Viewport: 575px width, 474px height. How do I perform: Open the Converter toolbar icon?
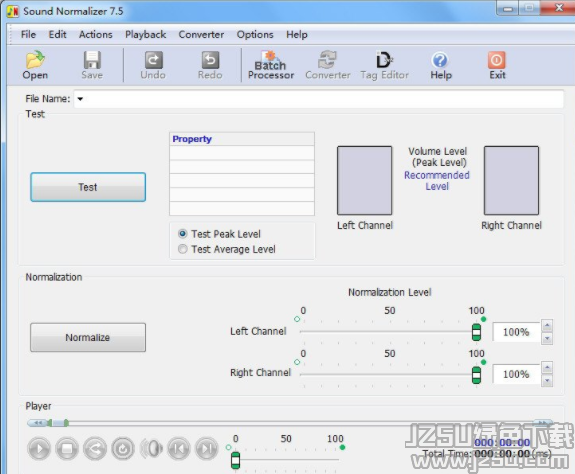[x=327, y=65]
